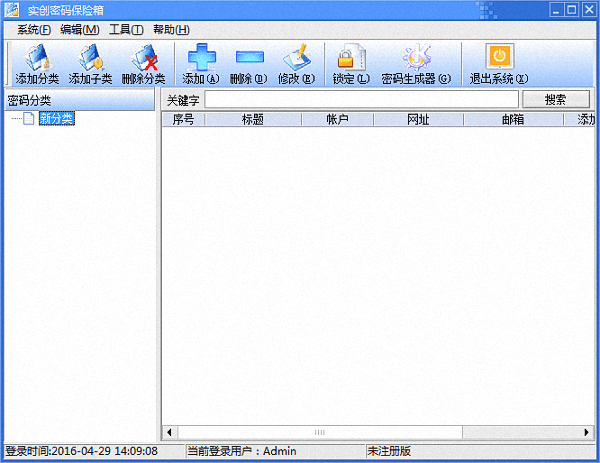Screen dimensions: 600x463
Task: Select the 新分类 tree item
Action: point(56,119)
